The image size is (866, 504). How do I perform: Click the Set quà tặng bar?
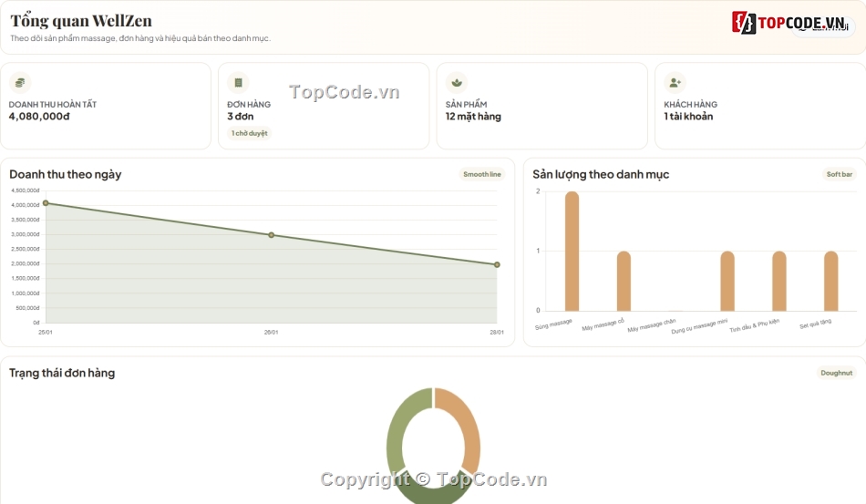(x=831, y=281)
